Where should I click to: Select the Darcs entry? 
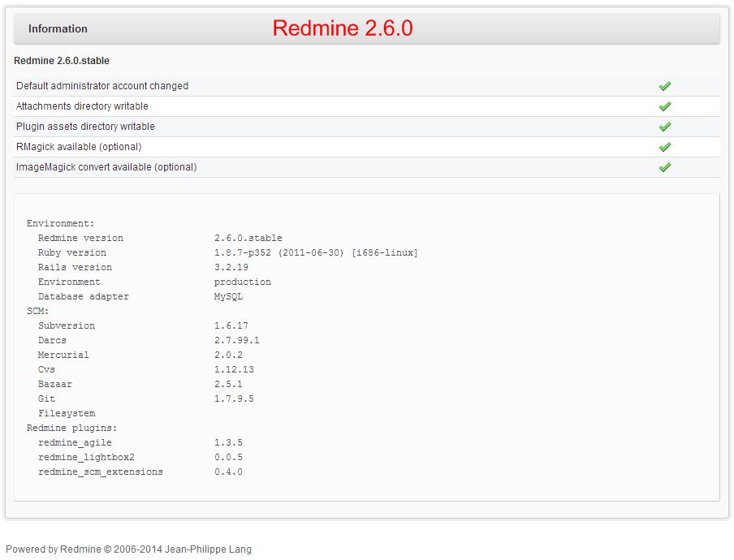pos(52,340)
